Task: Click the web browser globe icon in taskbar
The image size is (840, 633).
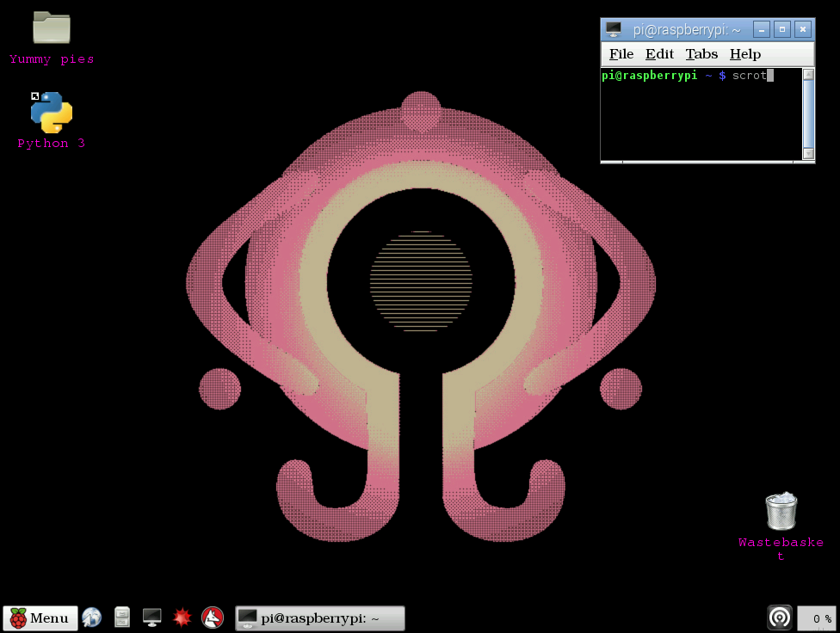Action: pyautogui.click(x=92, y=618)
